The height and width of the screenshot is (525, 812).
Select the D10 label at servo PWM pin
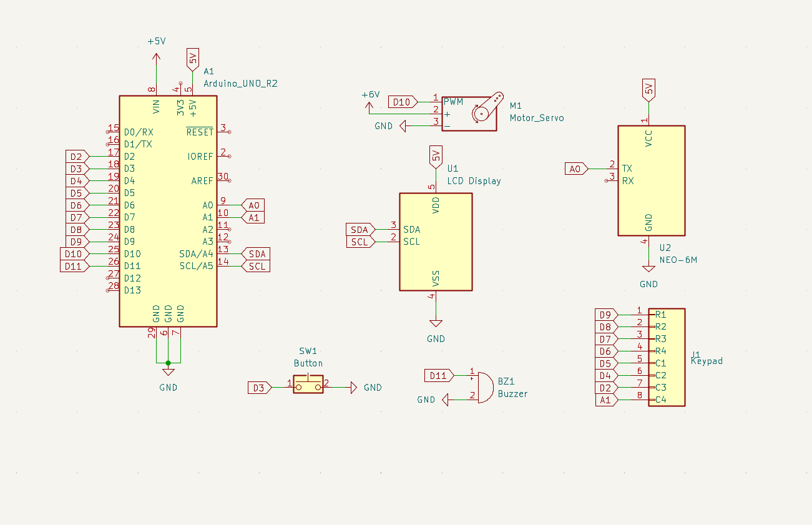[x=401, y=102]
